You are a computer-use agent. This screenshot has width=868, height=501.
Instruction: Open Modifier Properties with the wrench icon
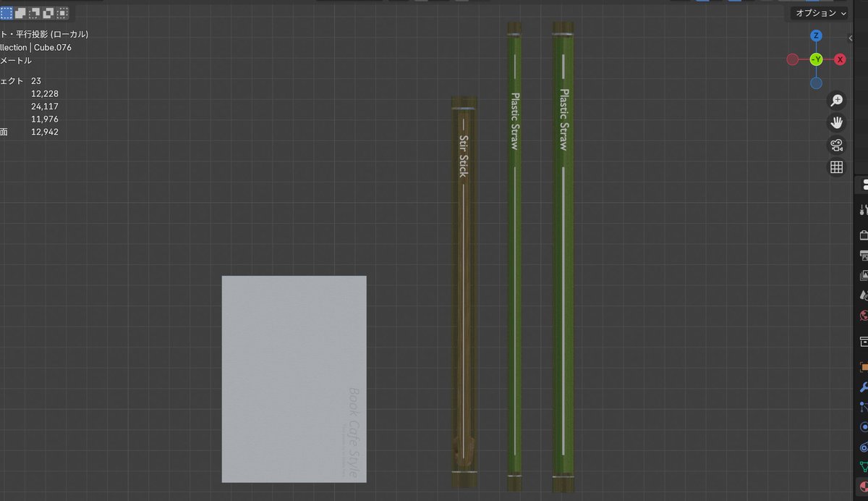click(862, 385)
